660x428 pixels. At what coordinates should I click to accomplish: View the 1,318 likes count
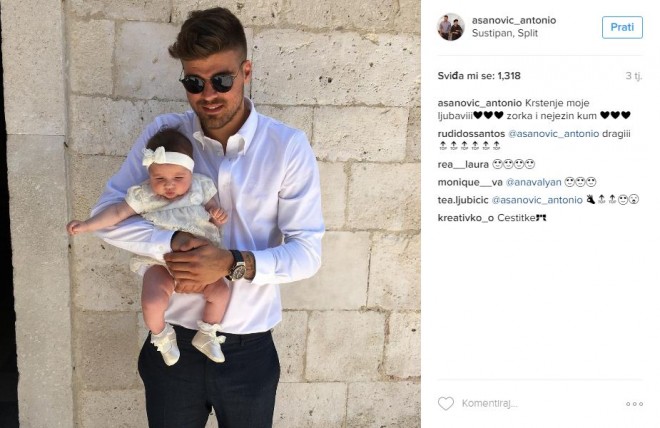click(x=479, y=76)
